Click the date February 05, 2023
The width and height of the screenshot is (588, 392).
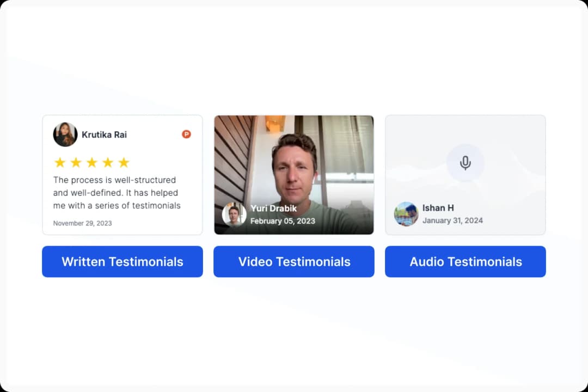281,221
